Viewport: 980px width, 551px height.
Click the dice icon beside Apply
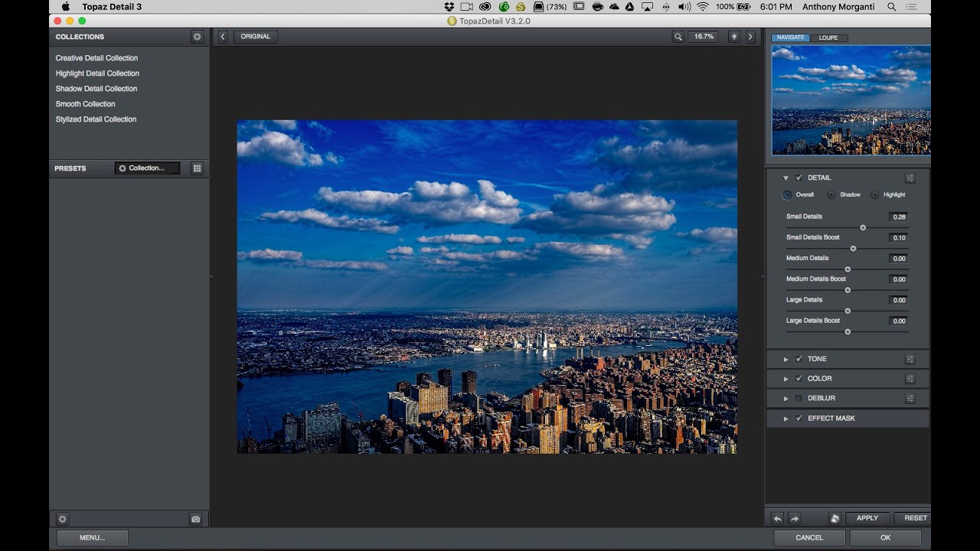click(835, 518)
